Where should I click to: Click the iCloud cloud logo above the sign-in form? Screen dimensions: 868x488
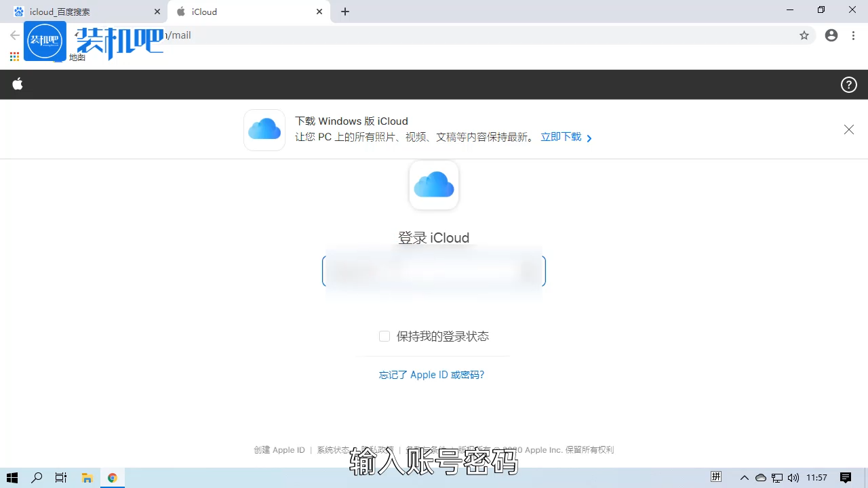click(433, 184)
